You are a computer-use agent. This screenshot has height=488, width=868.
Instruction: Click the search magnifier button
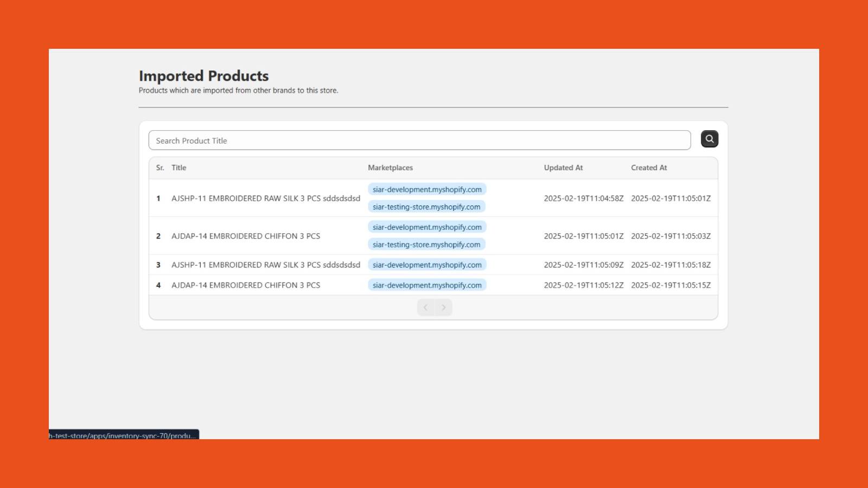(709, 139)
